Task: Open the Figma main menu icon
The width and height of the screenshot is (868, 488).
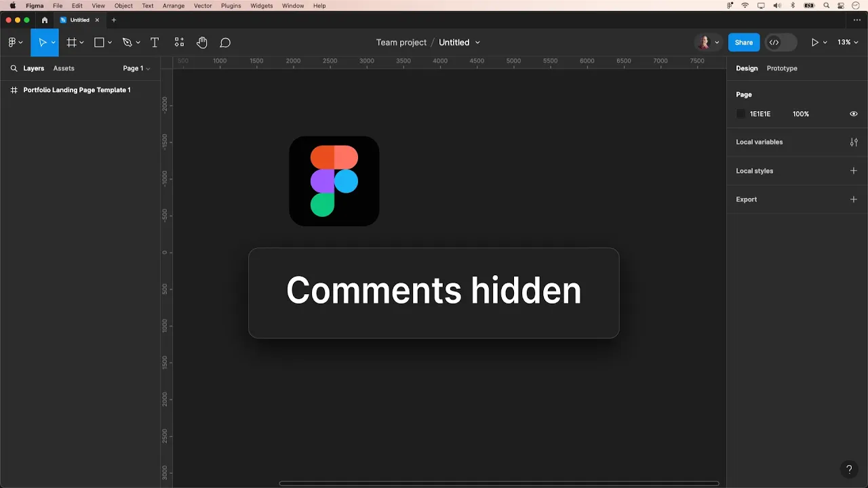Action: coord(12,43)
